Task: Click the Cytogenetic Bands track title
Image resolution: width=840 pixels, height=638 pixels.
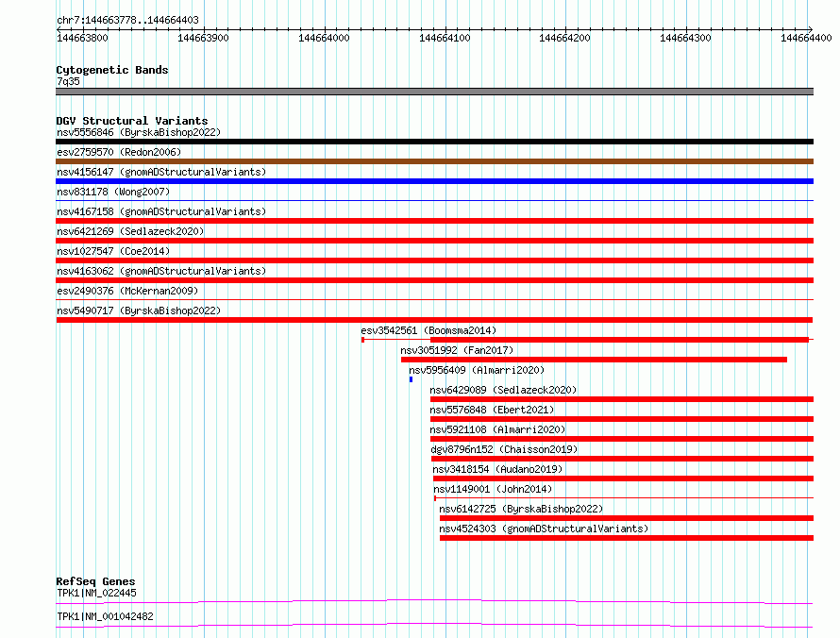Action: pyautogui.click(x=112, y=70)
